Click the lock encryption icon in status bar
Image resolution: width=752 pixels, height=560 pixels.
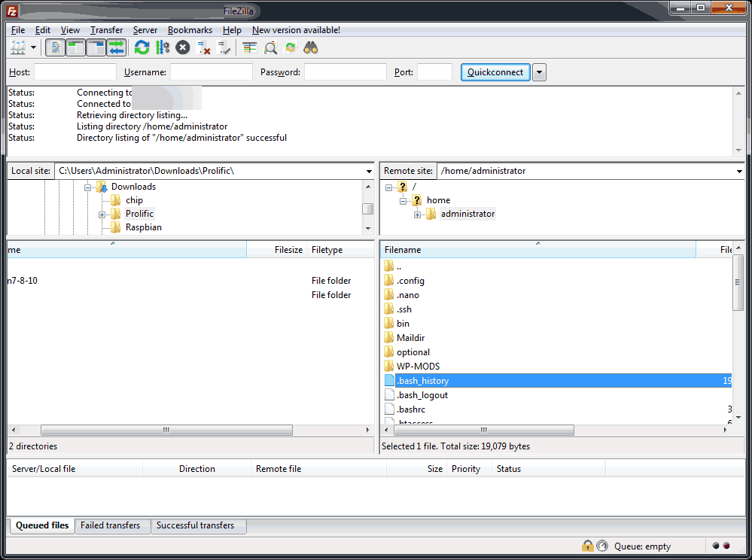tap(587, 546)
